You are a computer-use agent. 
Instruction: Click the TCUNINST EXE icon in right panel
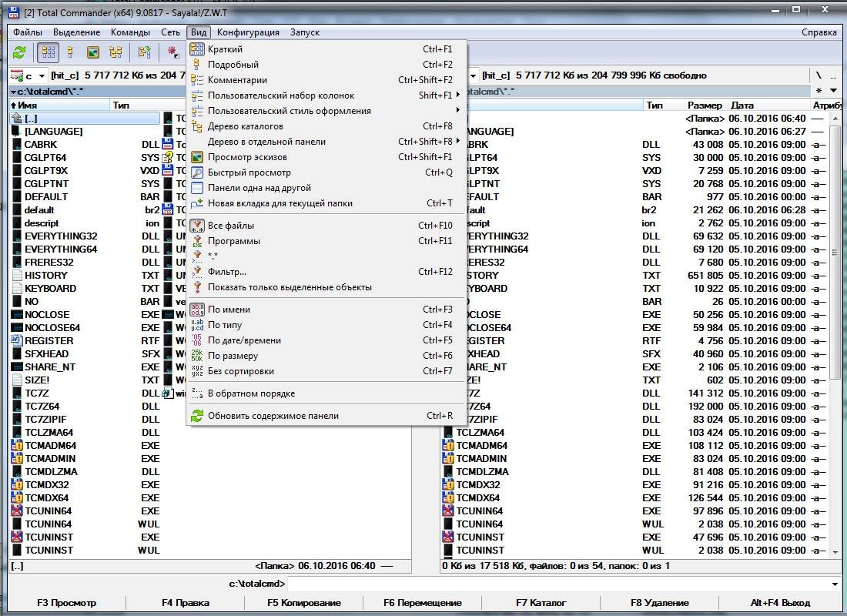click(x=448, y=537)
